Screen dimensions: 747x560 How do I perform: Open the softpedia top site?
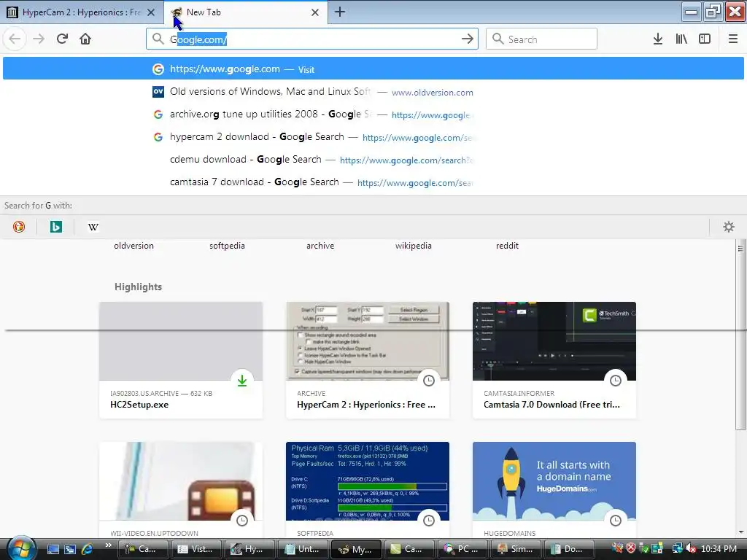[x=228, y=246]
